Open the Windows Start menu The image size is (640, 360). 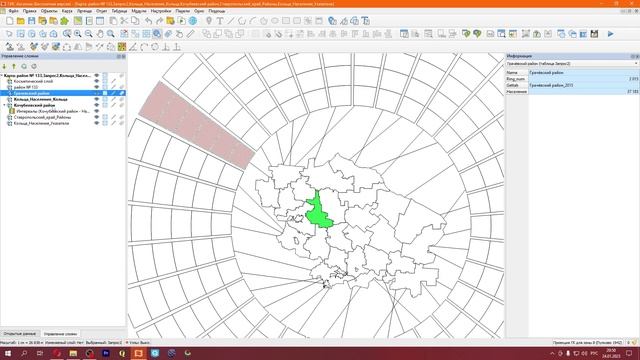pyautogui.click(x=8, y=353)
